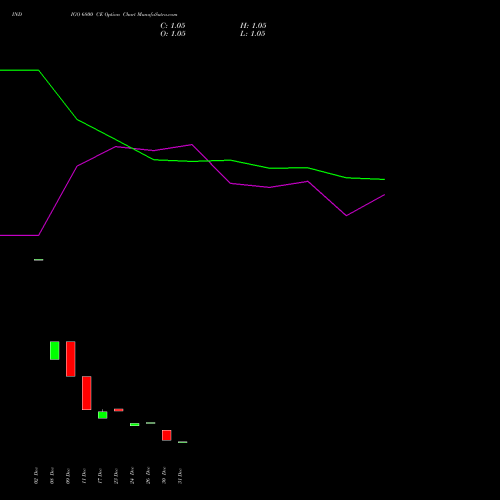This screenshot has height=500, width=500.
Task: Click the right end of the purple line
Action: click(x=384, y=195)
